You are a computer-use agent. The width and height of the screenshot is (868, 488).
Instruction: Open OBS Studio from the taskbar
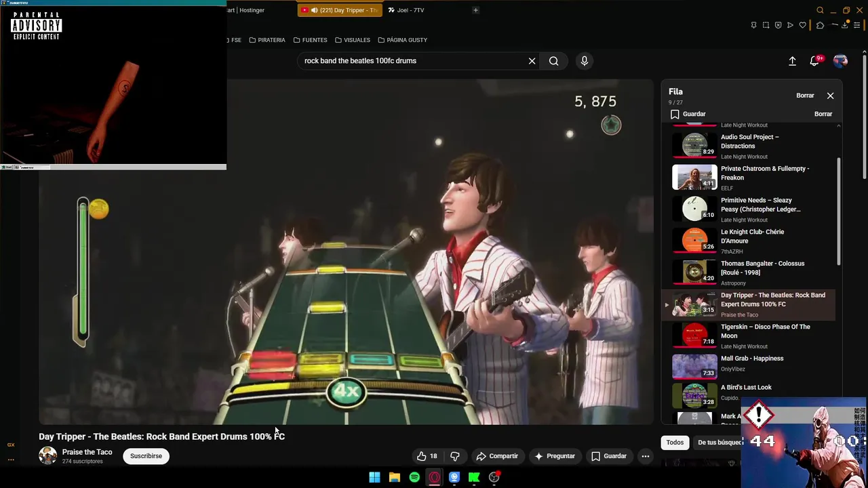[494, 477]
